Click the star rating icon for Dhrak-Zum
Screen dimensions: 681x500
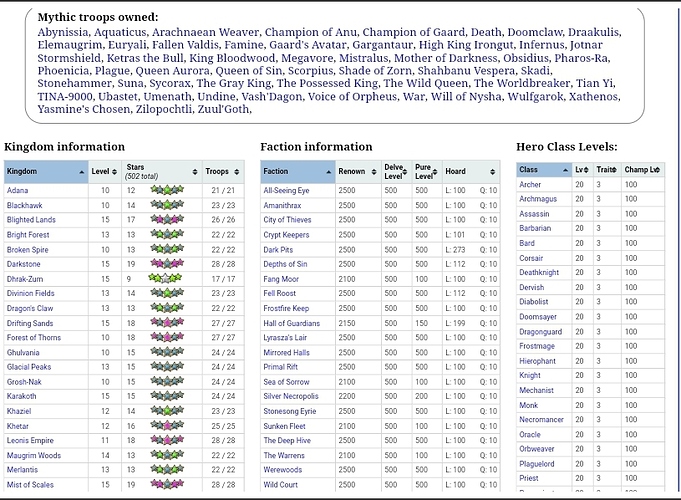point(165,278)
